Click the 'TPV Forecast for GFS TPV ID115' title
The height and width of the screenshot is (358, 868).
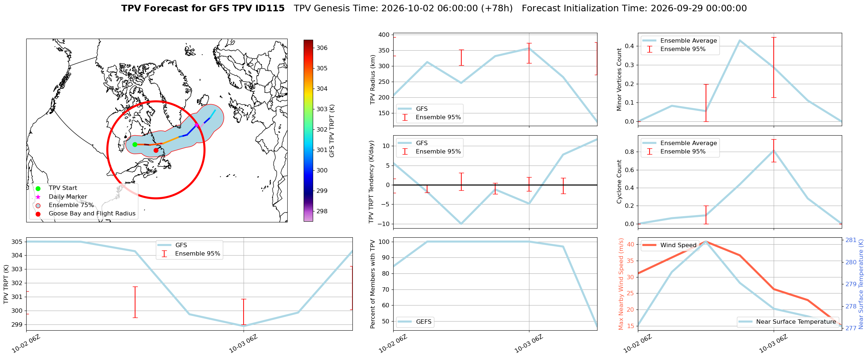click(x=203, y=8)
